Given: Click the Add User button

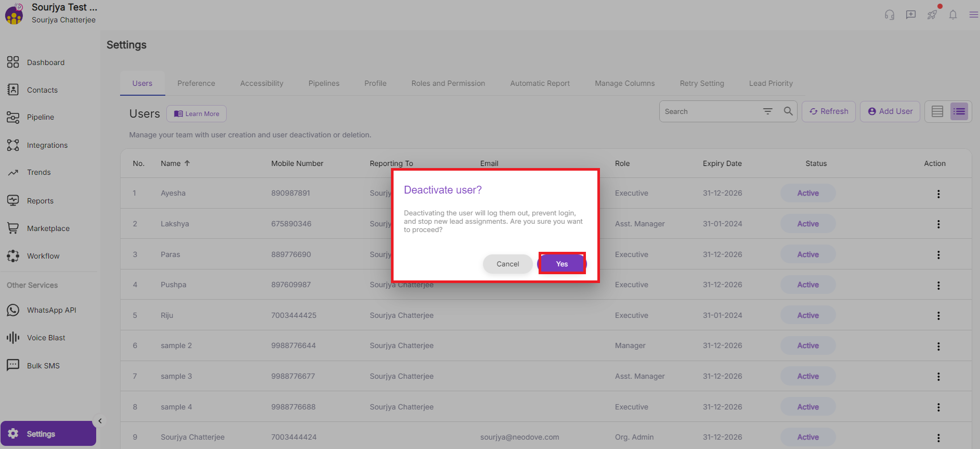Looking at the screenshot, I should coord(890,111).
